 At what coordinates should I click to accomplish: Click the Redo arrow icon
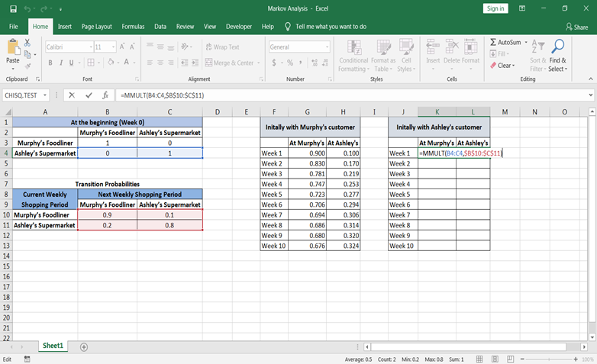coord(44,8)
